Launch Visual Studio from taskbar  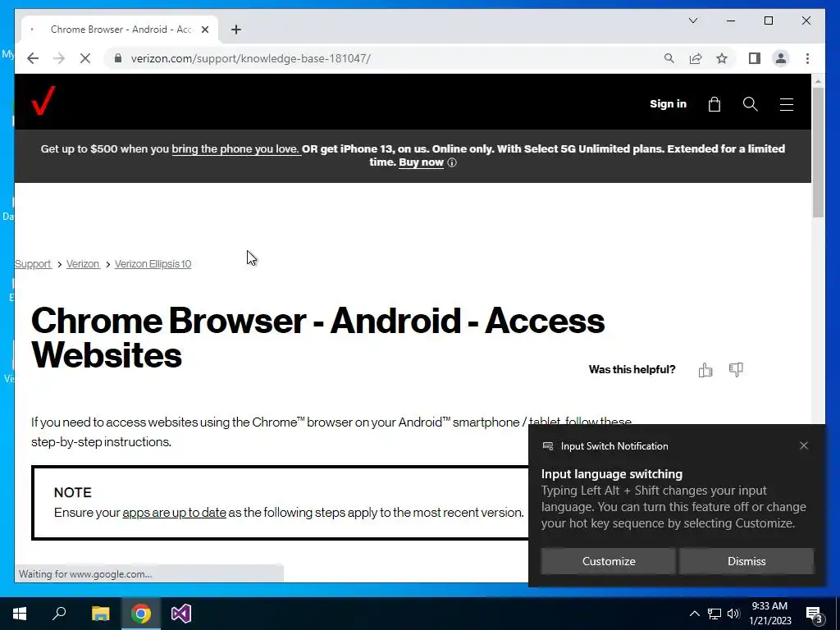point(181,614)
